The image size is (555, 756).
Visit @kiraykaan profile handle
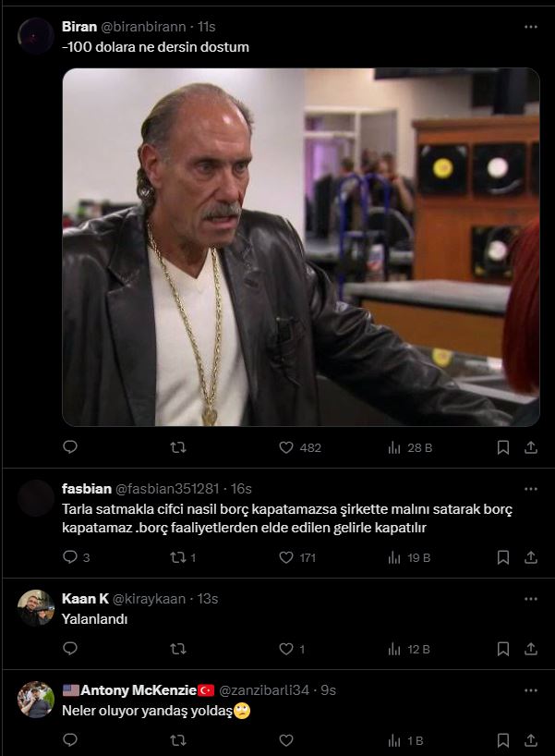[x=149, y=599]
